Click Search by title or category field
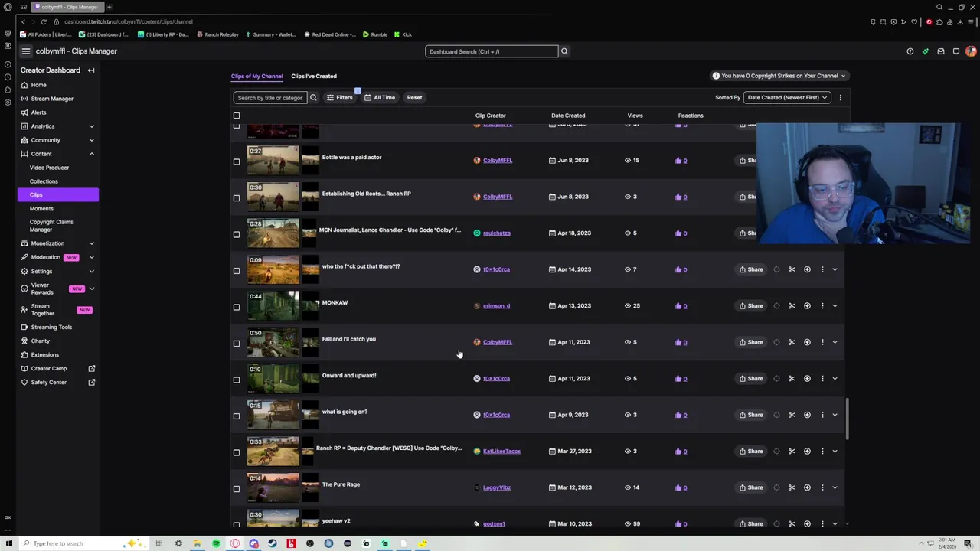Screen dimensions: 980x551 pos(270,97)
